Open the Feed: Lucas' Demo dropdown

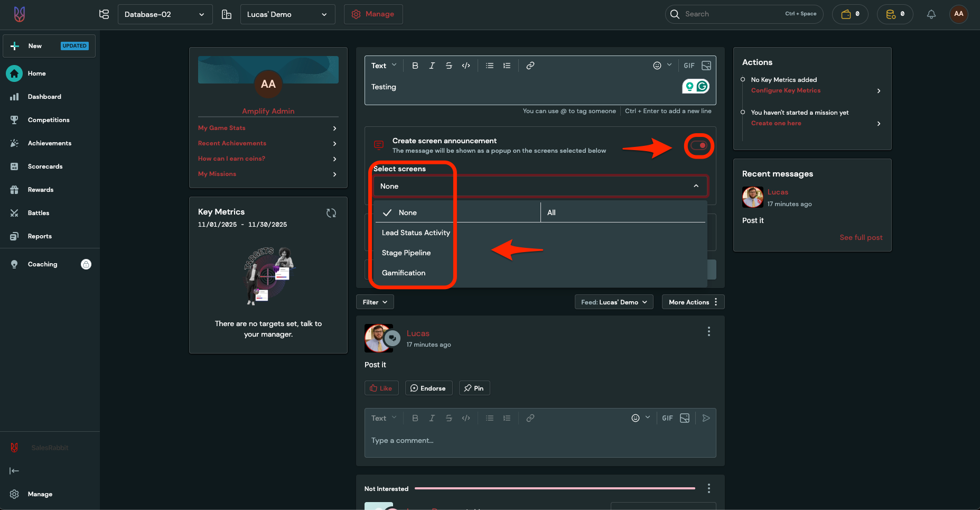click(x=613, y=302)
